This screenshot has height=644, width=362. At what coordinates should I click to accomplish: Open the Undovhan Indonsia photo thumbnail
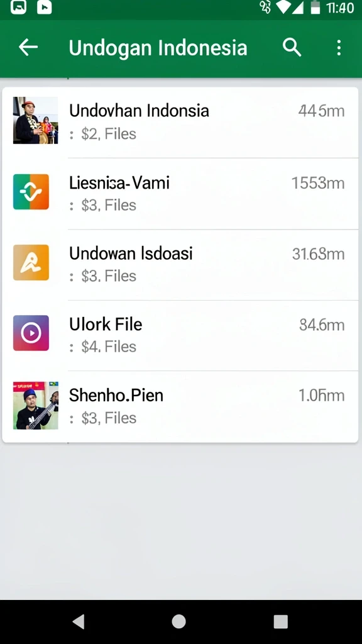pyautogui.click(x=35, y=120)
